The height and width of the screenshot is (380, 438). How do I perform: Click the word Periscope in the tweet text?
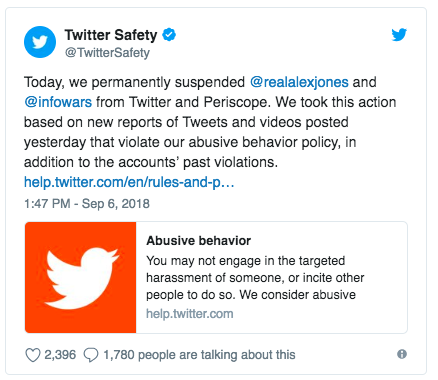236,102
